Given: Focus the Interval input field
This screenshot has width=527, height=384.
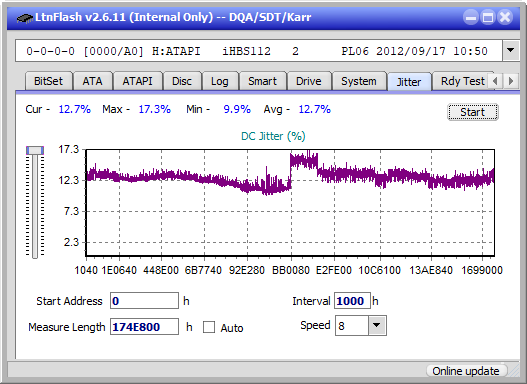Looking at the screenshot, I should (x=352, y=301).
